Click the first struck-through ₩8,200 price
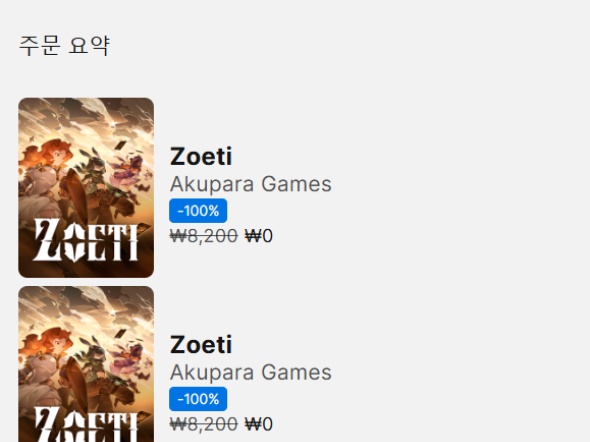The width and height of the screenshot is (590, 442). pyautogui.click(x=204, y=236)
